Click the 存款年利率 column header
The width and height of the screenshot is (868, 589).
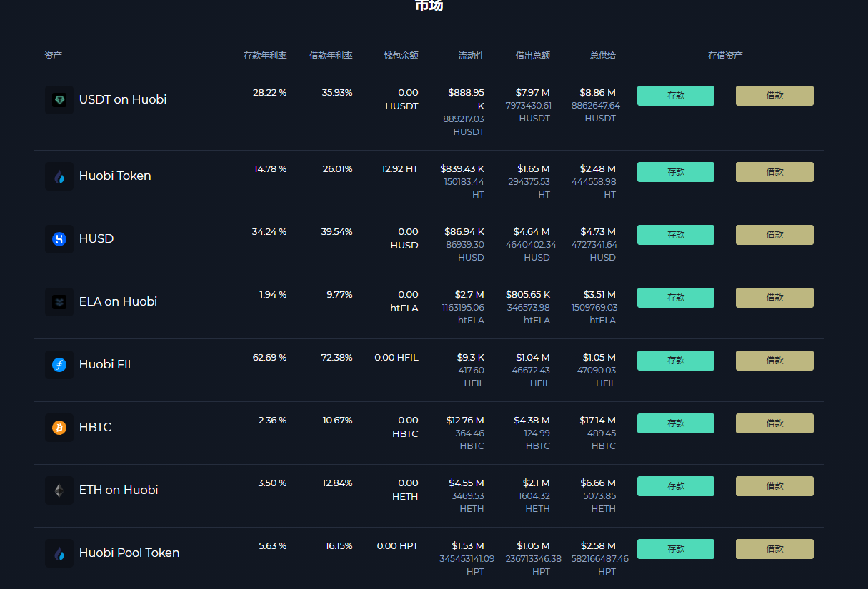pyautogui.click(x=265, y=56)
